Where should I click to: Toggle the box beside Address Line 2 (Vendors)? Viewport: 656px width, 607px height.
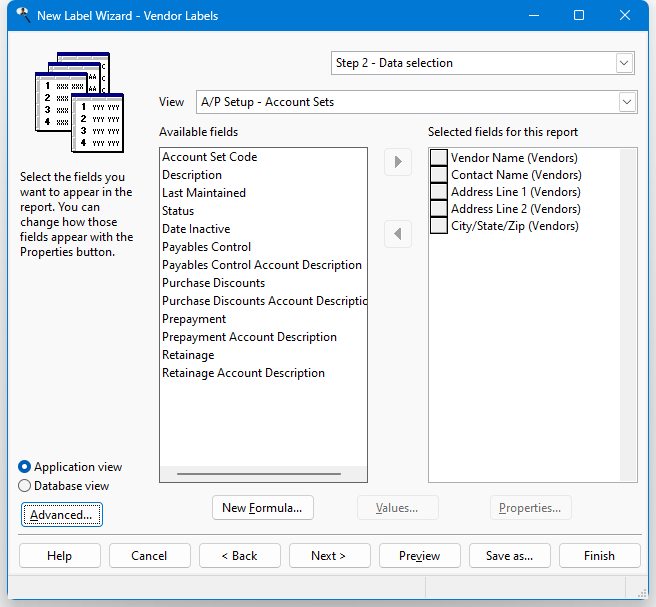point(439,209)
